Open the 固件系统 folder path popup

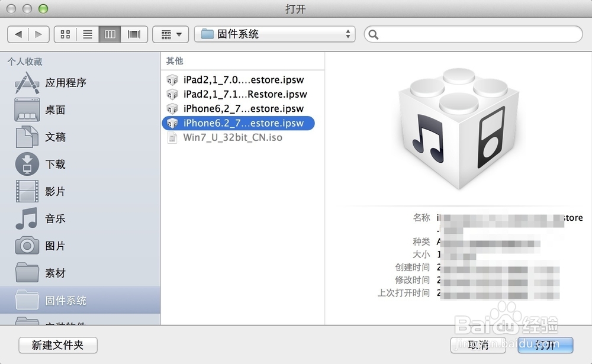point(275,34)
